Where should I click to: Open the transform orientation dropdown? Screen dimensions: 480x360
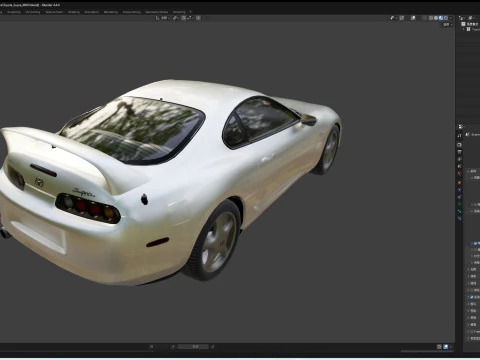coord(163,18)
